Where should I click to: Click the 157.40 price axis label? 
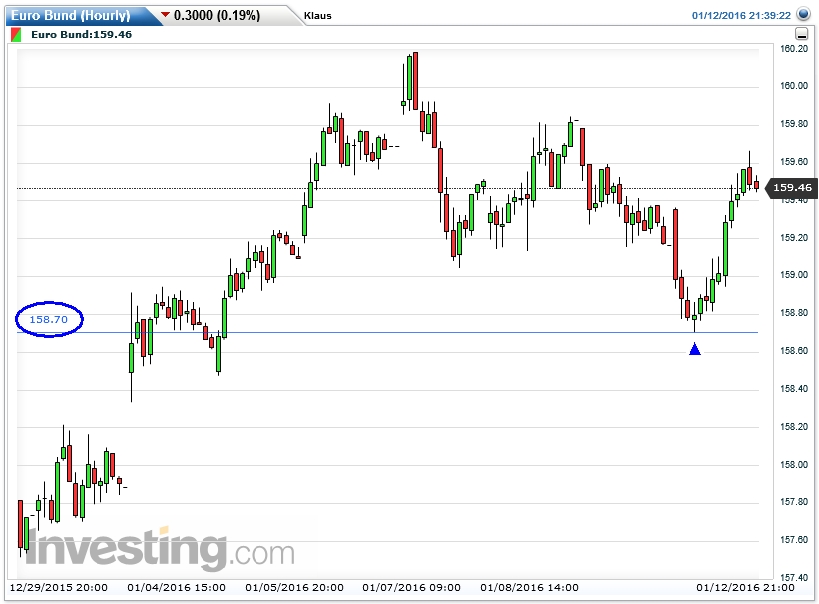[x=794, y=578]
